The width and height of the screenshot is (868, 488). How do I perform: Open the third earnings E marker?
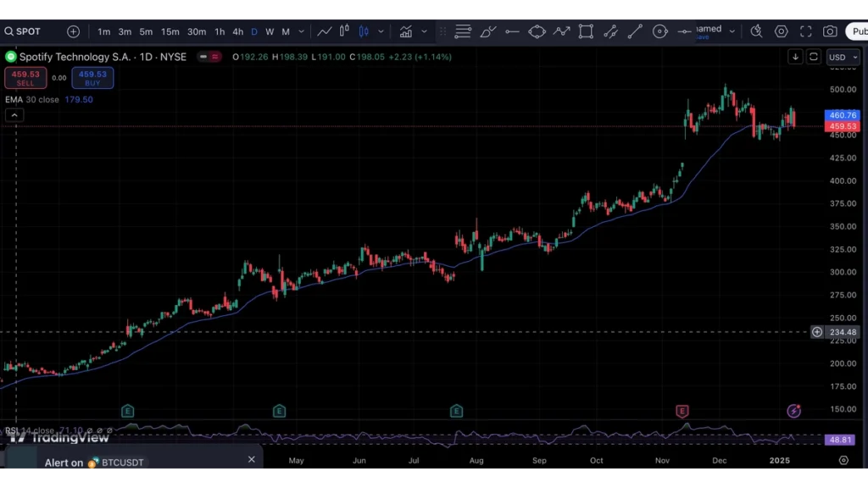[x=456, y=411]
